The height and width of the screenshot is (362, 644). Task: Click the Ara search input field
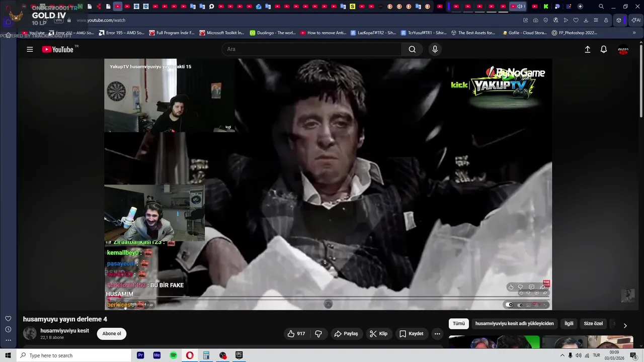312,49
